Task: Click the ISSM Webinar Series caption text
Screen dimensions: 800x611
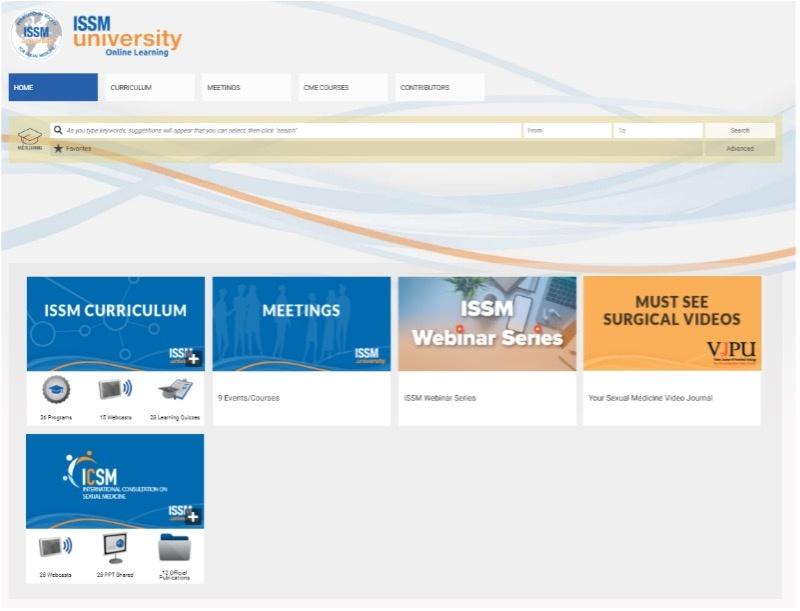Action: [x=440, y=398]
